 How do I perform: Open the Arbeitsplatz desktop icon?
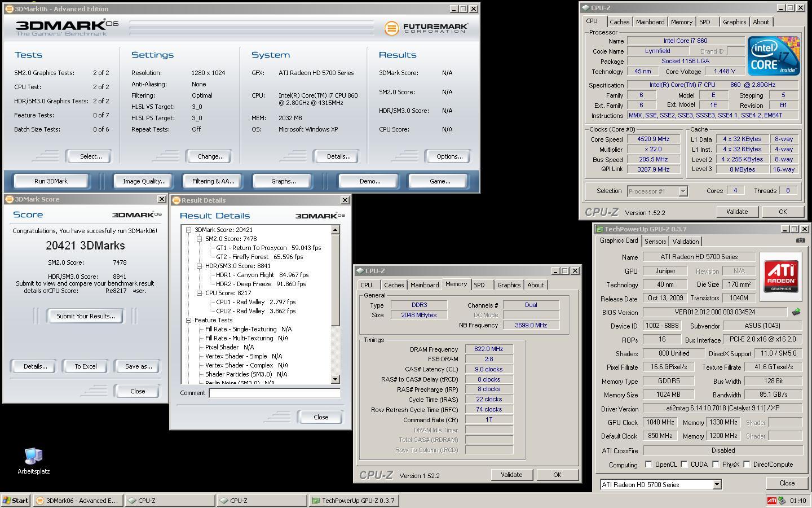pos(33,461)
